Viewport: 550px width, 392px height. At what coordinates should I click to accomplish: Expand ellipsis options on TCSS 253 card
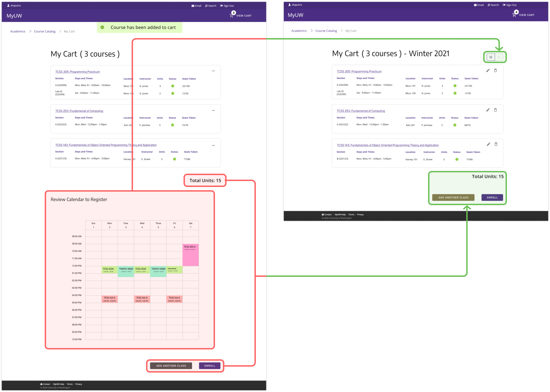[x=213, y=111]
